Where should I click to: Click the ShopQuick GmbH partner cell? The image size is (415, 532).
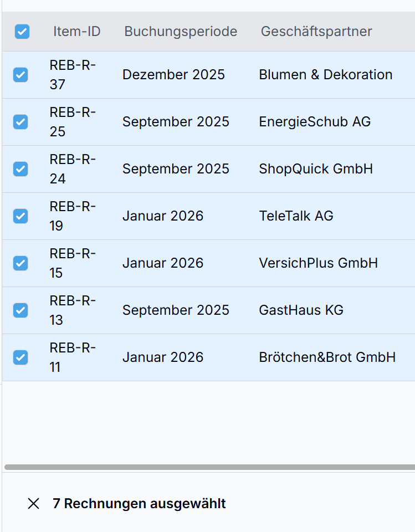coord(316,169)
